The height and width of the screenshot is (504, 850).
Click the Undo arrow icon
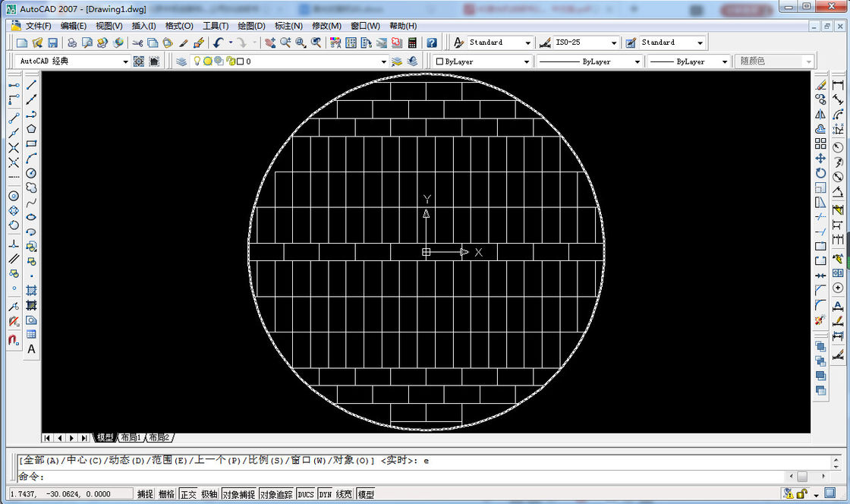218,43
